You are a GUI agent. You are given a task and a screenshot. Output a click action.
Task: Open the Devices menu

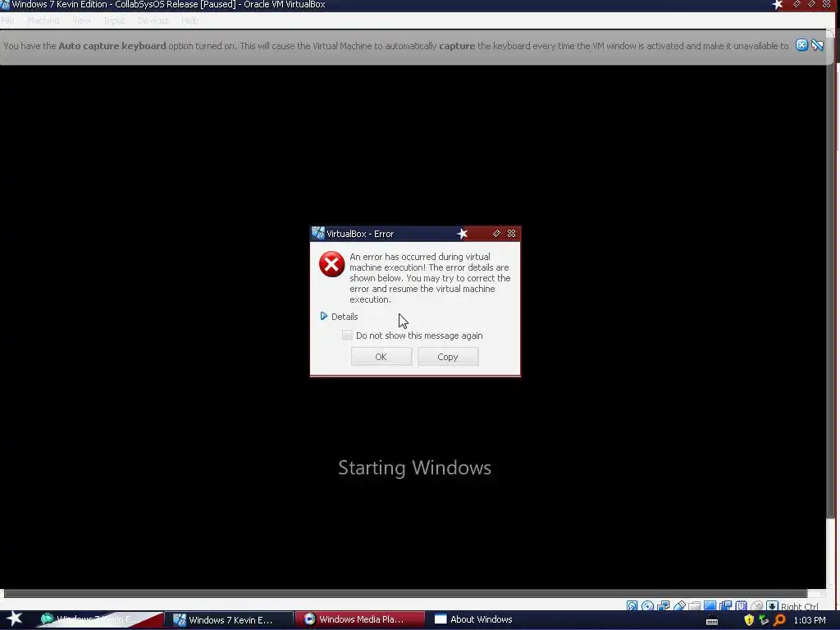click(153, 21)
